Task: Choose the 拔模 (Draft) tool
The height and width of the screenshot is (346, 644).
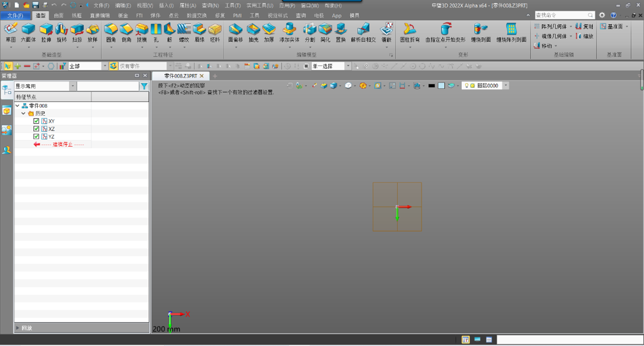Action: tap(142, 32)
